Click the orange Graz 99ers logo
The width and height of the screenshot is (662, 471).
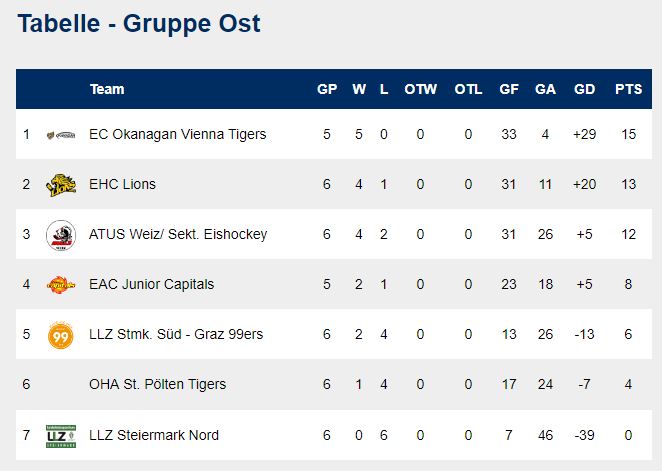(x=61, y=335)
